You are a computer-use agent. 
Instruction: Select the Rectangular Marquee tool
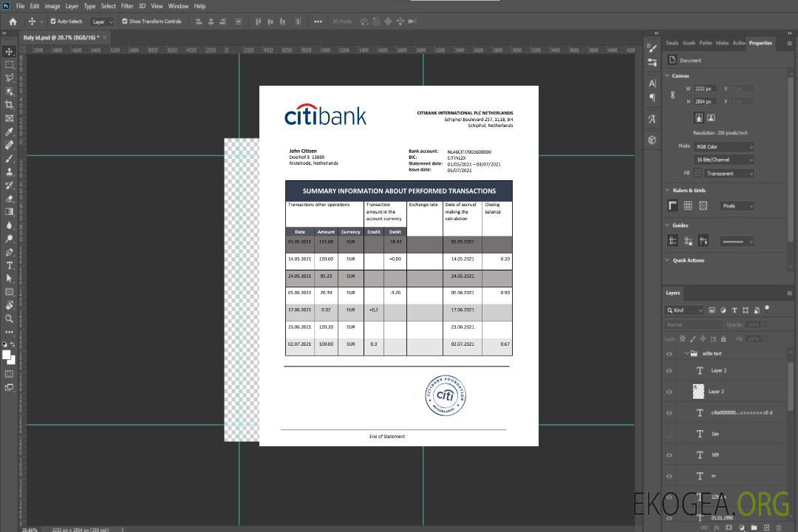point(9,65)
